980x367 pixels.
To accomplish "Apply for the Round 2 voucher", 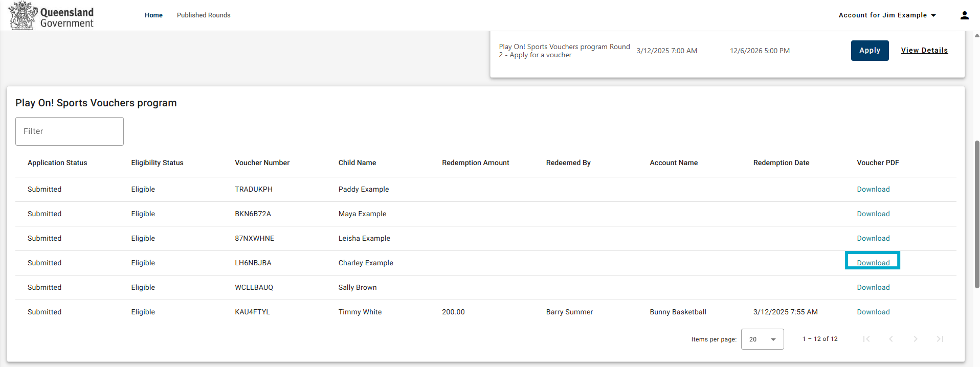I will (x=870, y=51).
